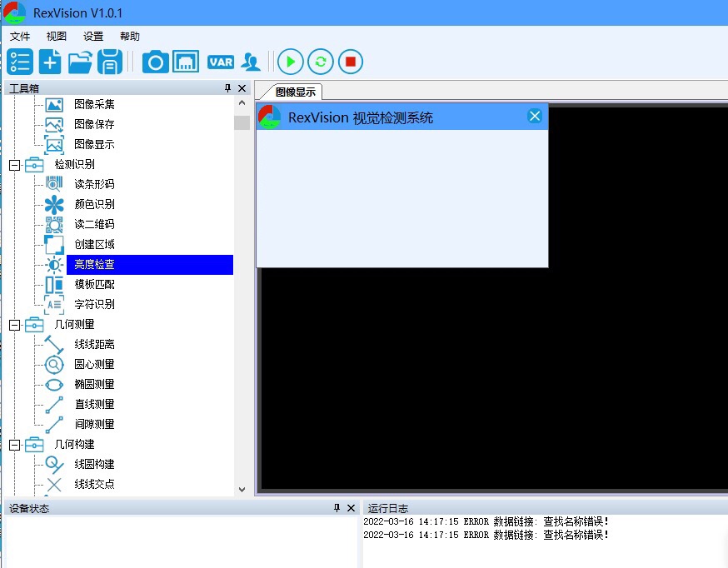Select the 检测识别 group label
The height and width of the screenshot is (568, 728).
pos(74,164)
